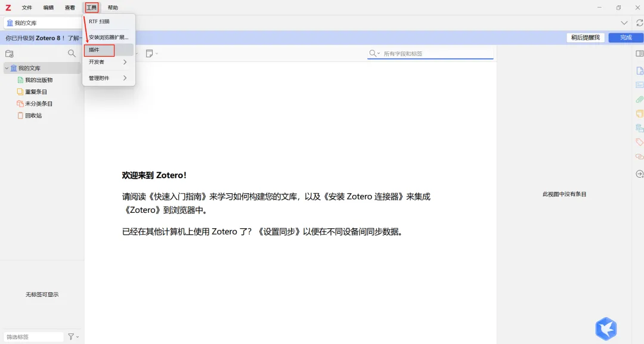
Task: Open the 设置同步 link
Action: click(279, 231)
